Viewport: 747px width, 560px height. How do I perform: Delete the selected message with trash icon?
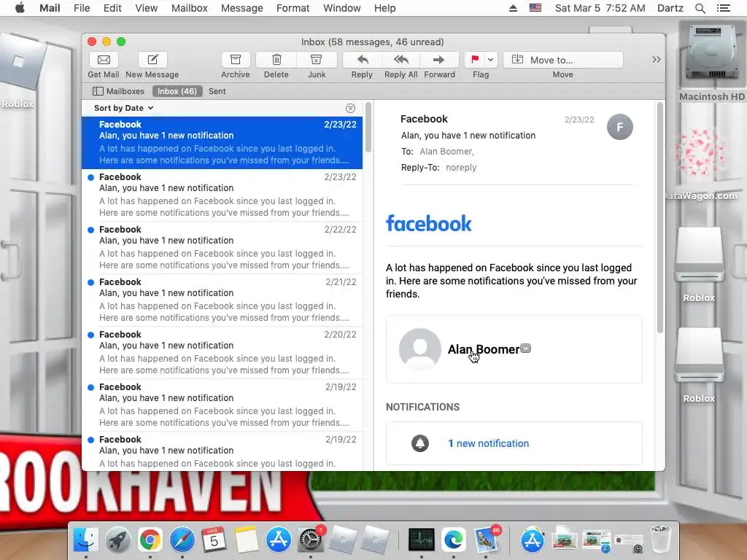[x=276, y=60]
